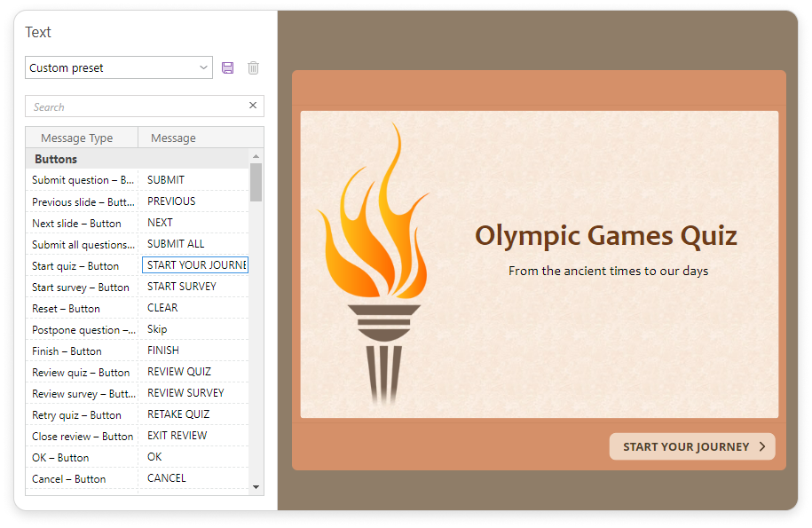Screen dimensions: 812x528
Task: Click the scrollbar up arrow
Action: (256, 156)
